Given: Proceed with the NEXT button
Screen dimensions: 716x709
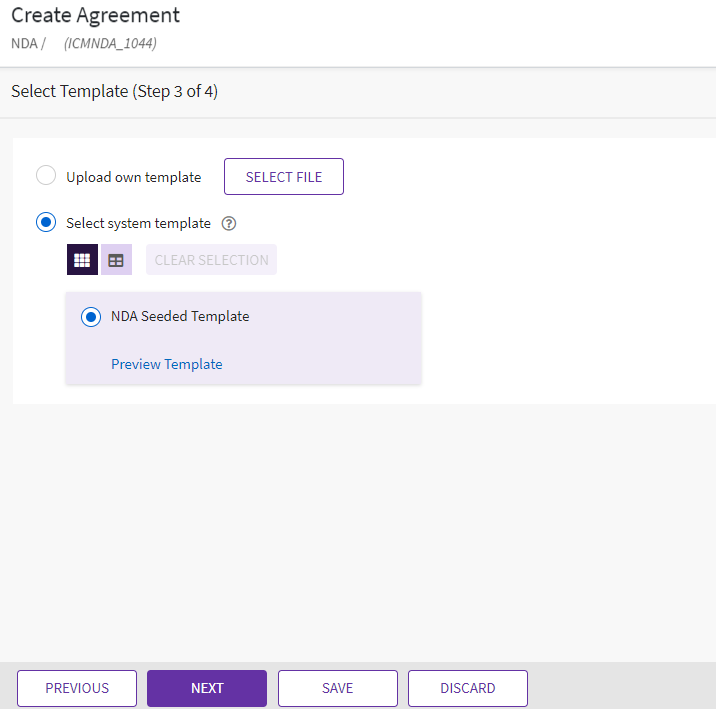Looking at the screenshot, I should click(207, 688).
